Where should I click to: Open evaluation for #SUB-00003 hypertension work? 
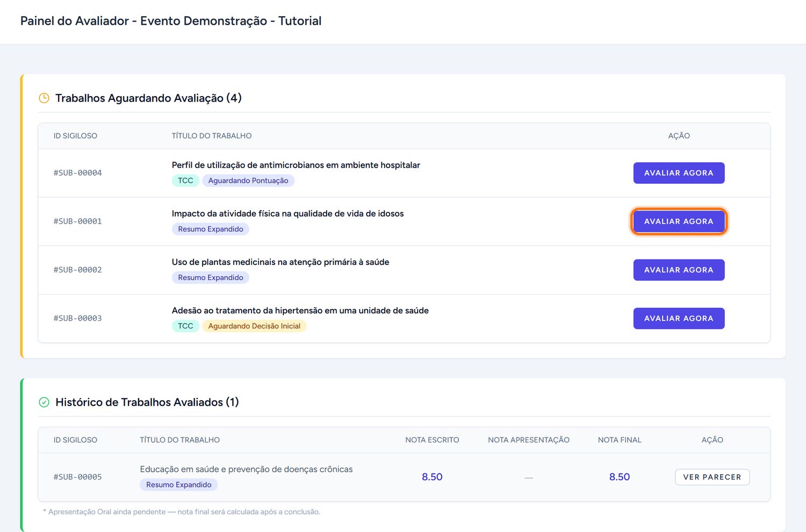click(679, 318)
